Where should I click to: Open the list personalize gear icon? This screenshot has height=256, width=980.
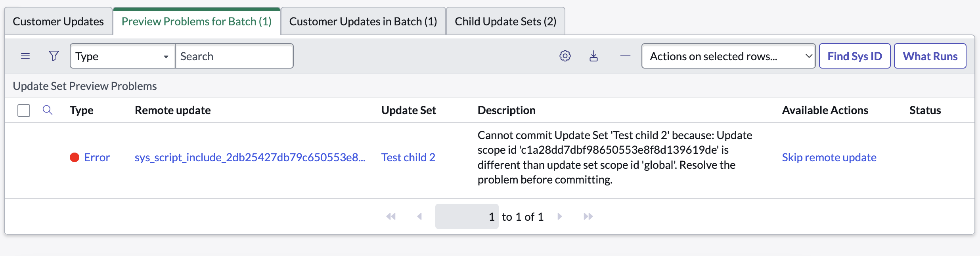(x=565, y=56)
